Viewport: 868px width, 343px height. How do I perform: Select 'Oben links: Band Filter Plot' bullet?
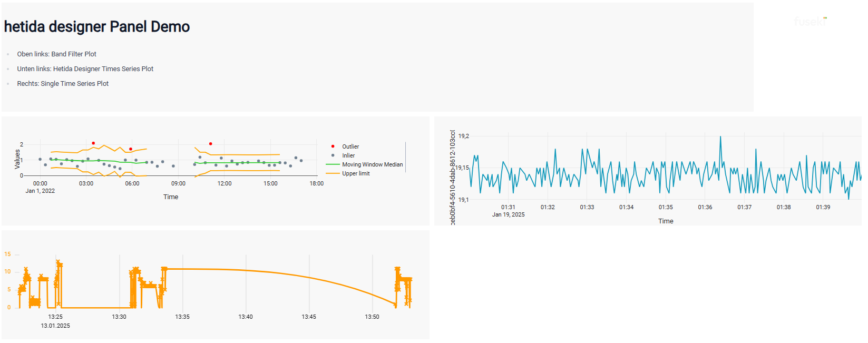point(57,54)
